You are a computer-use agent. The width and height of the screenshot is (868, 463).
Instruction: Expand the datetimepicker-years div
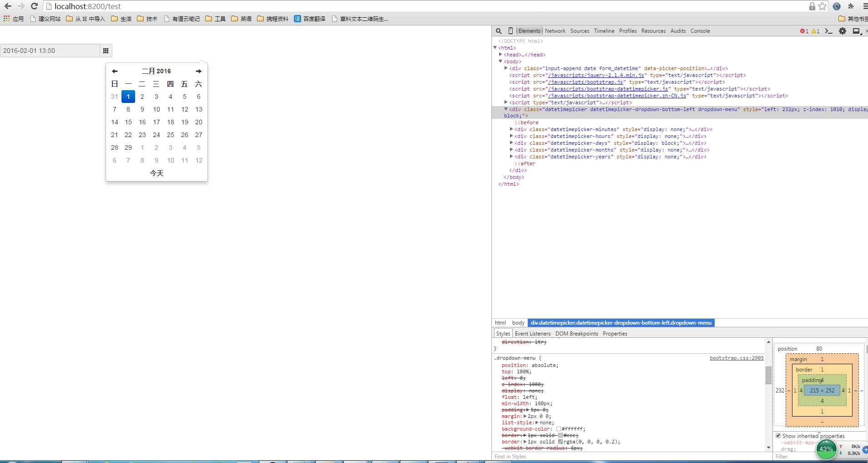pos(511,156)
